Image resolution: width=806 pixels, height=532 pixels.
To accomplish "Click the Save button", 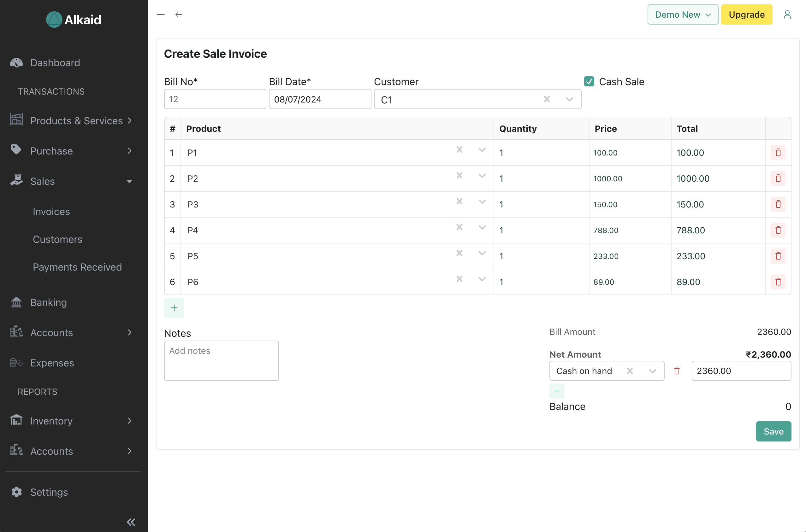I will pos(773,432).
